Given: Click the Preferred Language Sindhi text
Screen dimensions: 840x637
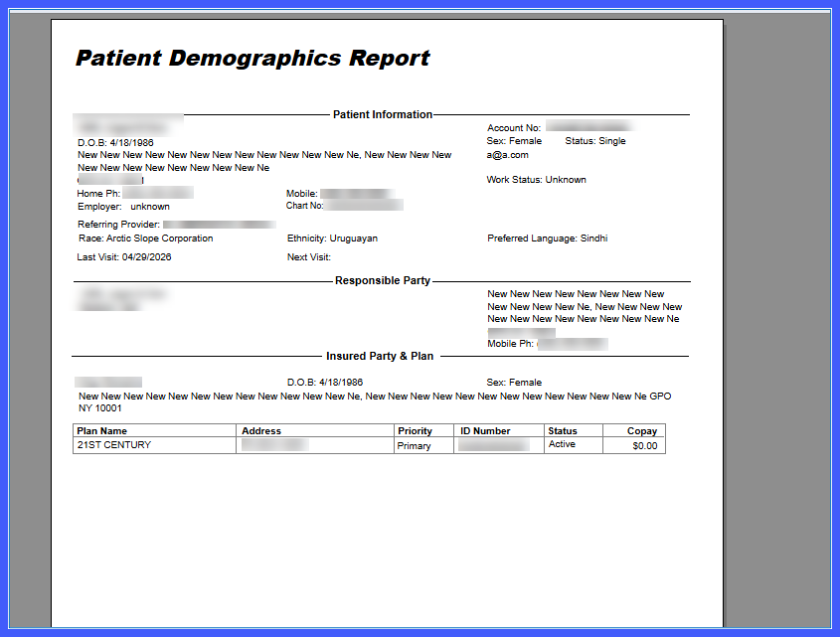Looking at the screenshot, I should 548,239.
